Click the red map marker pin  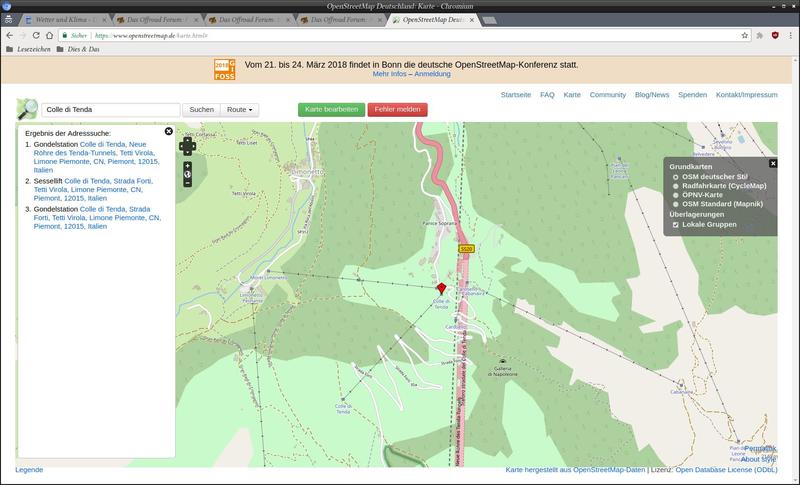point(442,288)
